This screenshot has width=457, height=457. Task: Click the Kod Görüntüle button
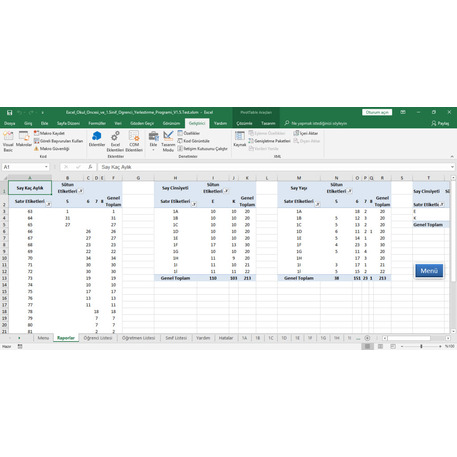[194, 141]
